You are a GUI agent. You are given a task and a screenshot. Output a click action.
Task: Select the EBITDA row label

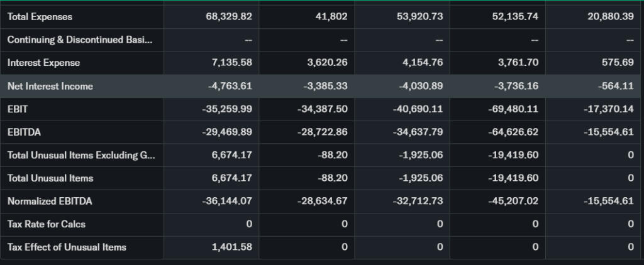[24, 132]
